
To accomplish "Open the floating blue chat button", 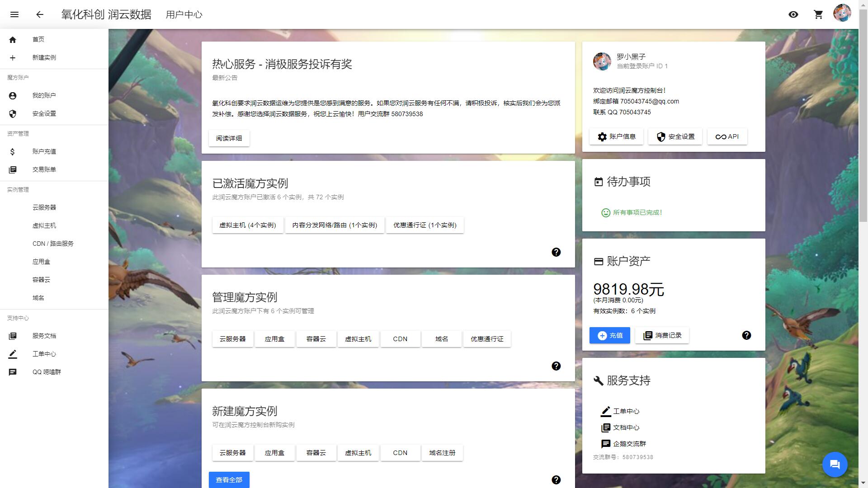I will coord(835,464).
